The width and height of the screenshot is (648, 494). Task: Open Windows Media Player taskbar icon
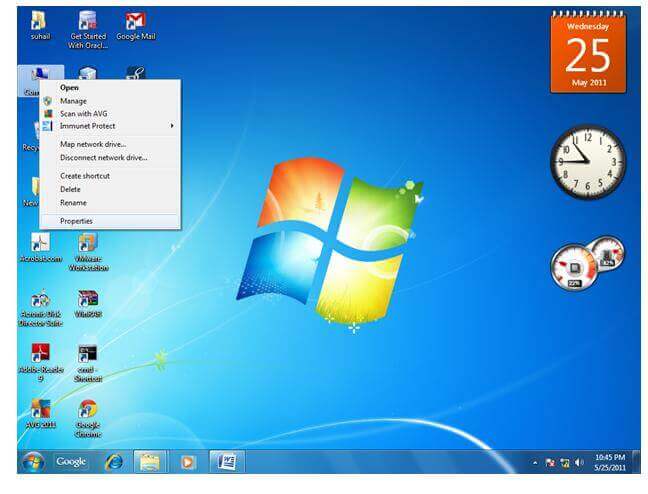[187, 462]
